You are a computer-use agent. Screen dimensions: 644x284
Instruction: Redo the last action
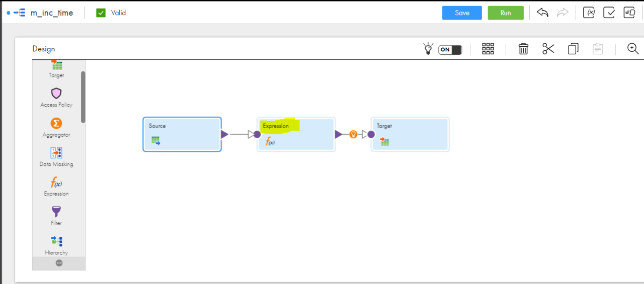tap(562, 13)
